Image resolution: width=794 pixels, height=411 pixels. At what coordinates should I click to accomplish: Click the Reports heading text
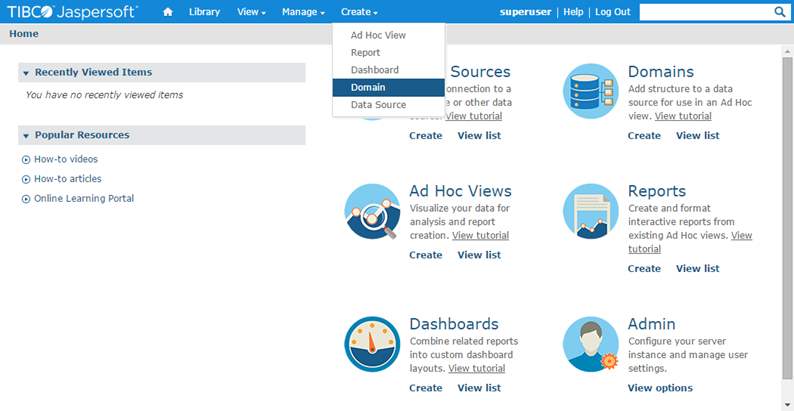[657, 191]
